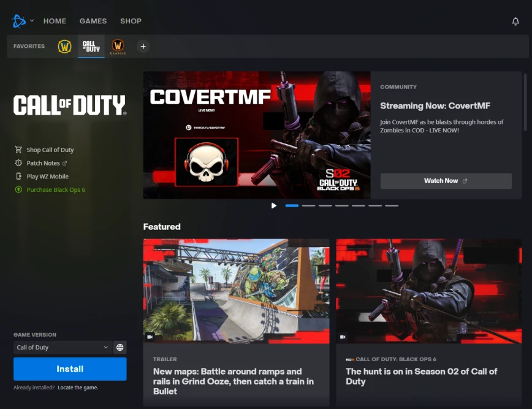Click Purchase Black Ops 6
532x409 pixels.
(56, 189)
